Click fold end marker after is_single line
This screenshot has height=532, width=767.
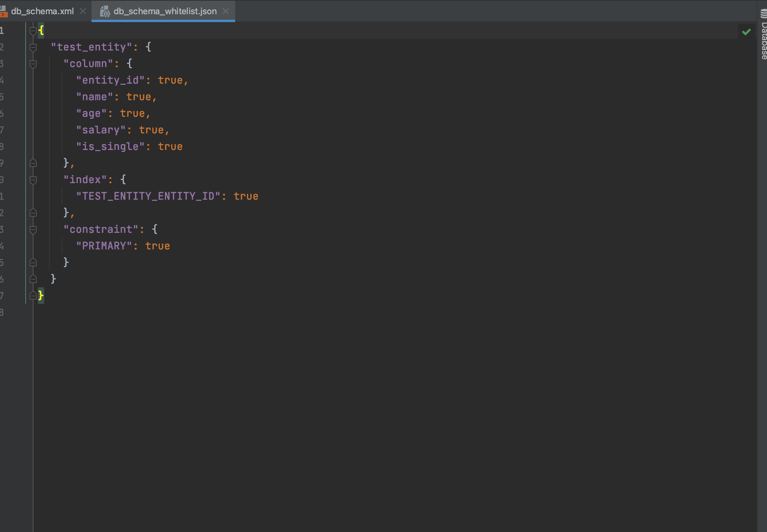33,163
